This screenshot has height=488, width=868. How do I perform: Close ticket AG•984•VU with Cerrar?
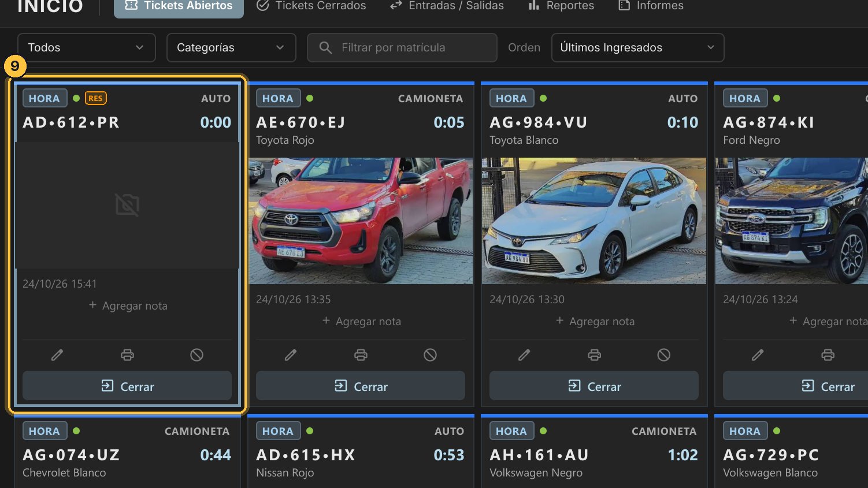coord(594,386)
